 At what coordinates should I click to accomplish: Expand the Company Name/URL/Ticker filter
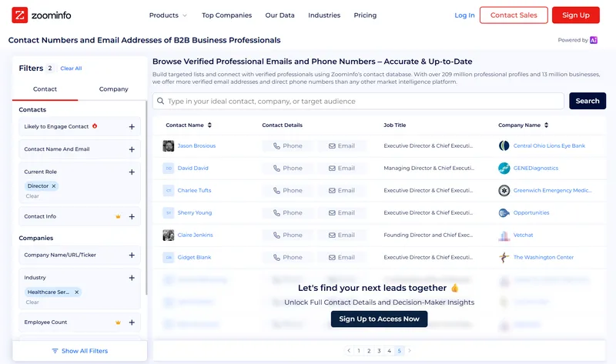point(132,255)
